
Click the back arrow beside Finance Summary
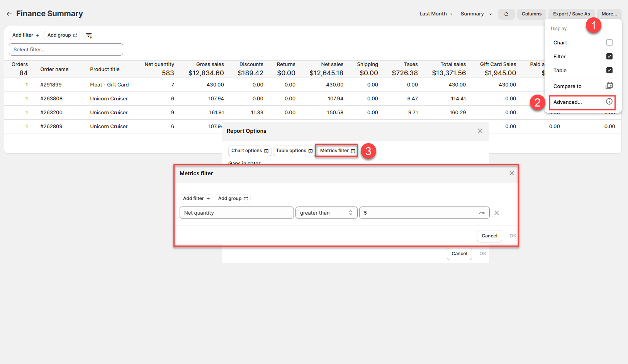[x=9, y=14]
